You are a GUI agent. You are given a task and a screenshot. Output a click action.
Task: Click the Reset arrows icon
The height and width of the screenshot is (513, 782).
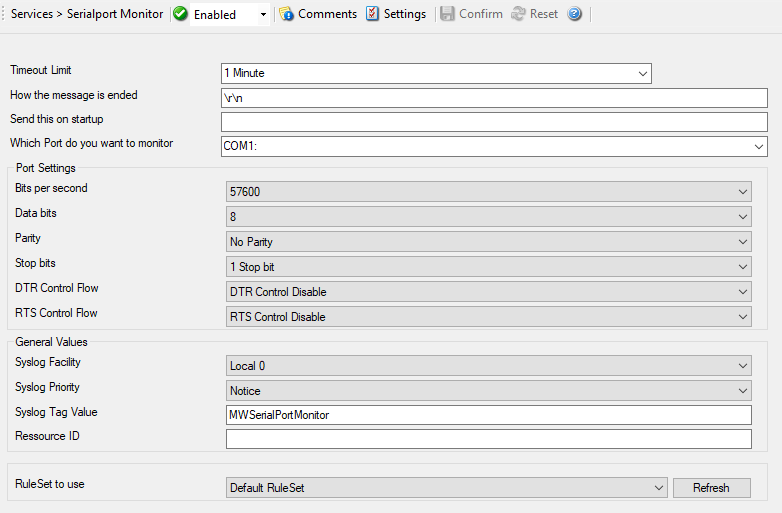tap(518, 14)
